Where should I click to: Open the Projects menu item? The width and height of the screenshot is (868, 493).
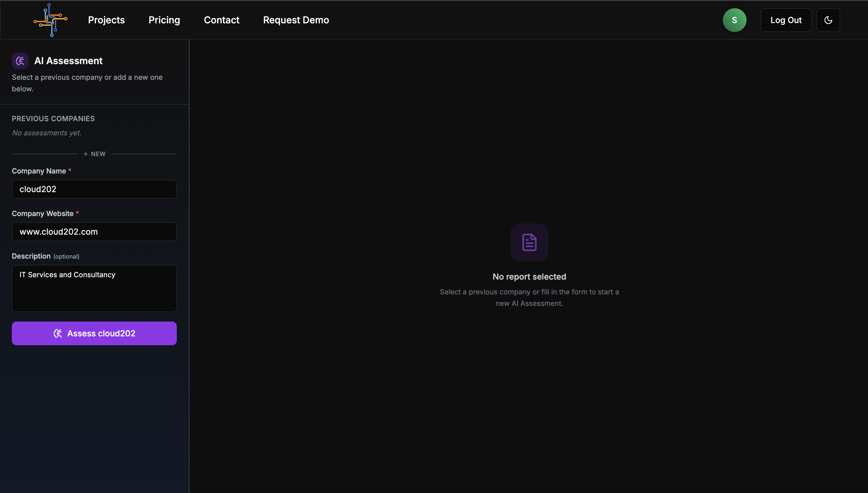(106, 20)
